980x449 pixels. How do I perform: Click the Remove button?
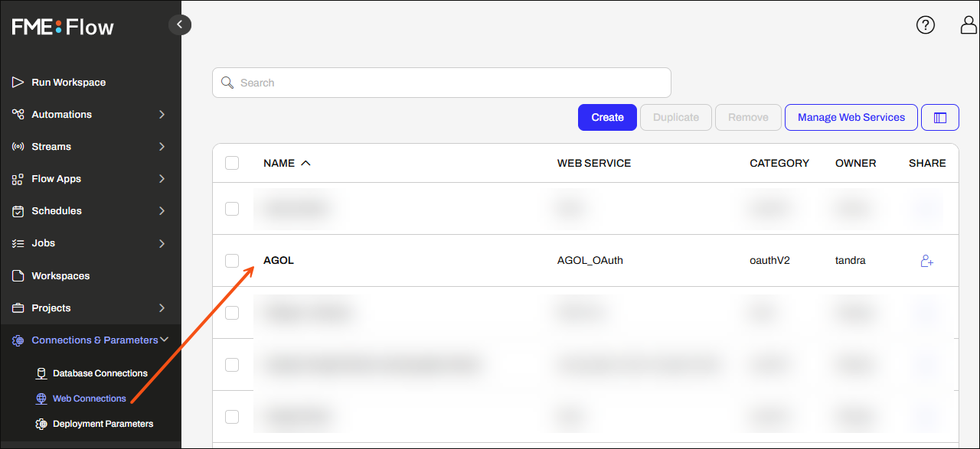[748, 117]
